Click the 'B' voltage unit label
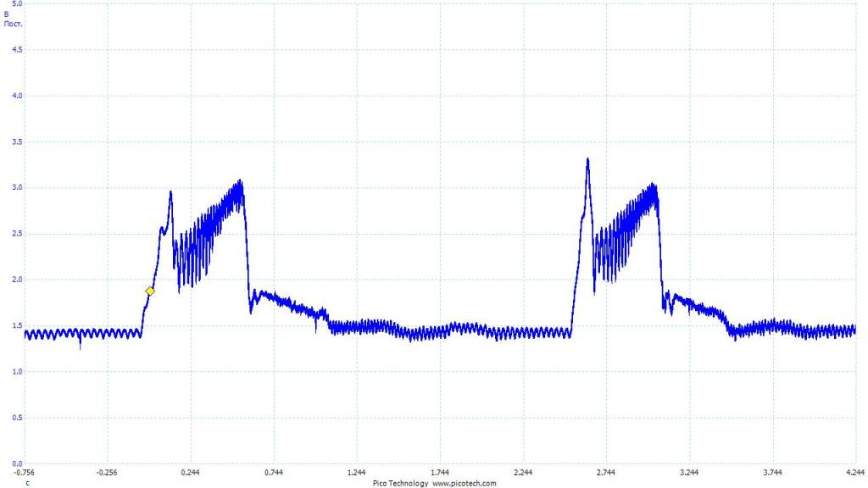Viewport: 868px width, 488px height. [7, 14]
